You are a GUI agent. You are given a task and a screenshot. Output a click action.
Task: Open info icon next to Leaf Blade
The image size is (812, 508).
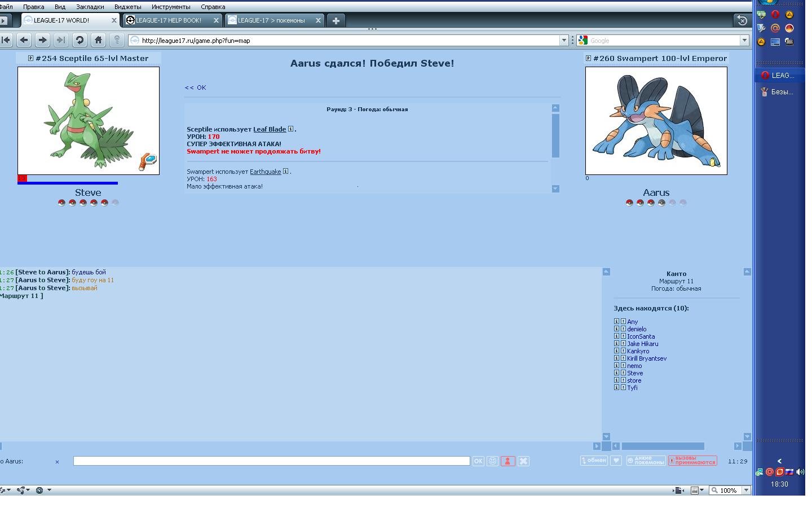pyautogui.click(x=291, y=129)
